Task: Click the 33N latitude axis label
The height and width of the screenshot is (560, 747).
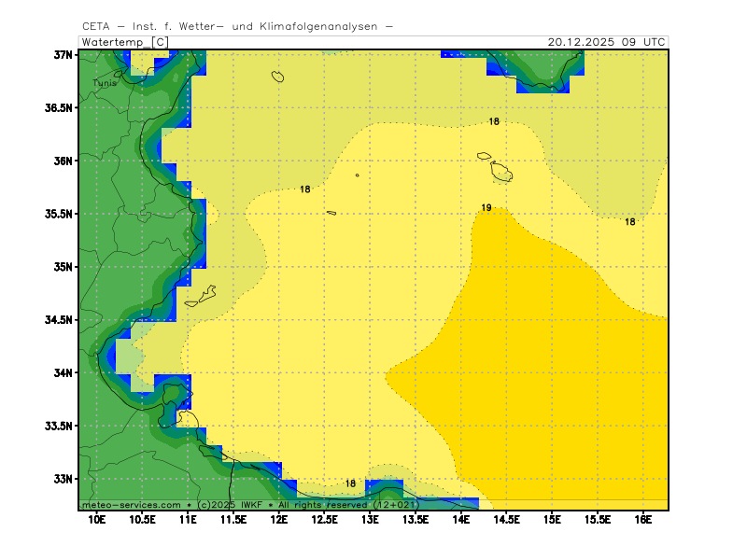Action: (x=63, y=479)
